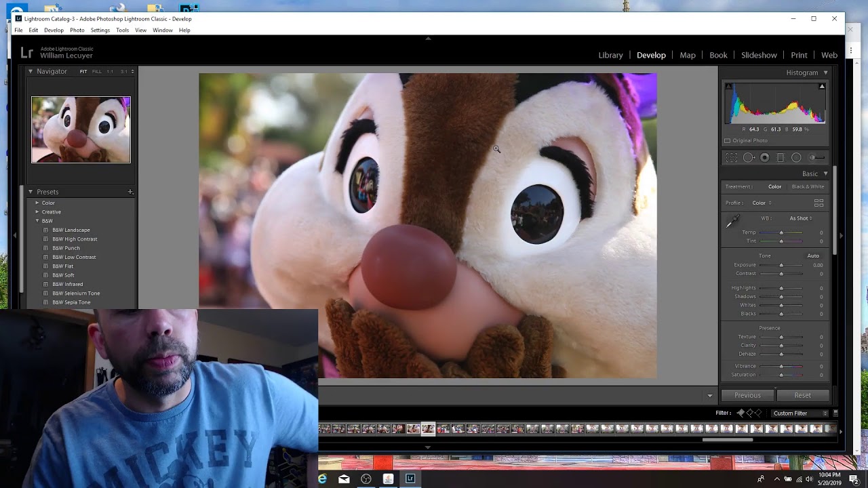
Task: Collapse the Presets panel
Action: [x=30, y=192]
